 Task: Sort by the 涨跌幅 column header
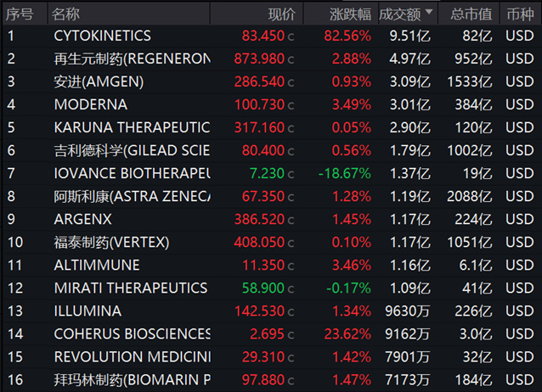tap(350, 14)
